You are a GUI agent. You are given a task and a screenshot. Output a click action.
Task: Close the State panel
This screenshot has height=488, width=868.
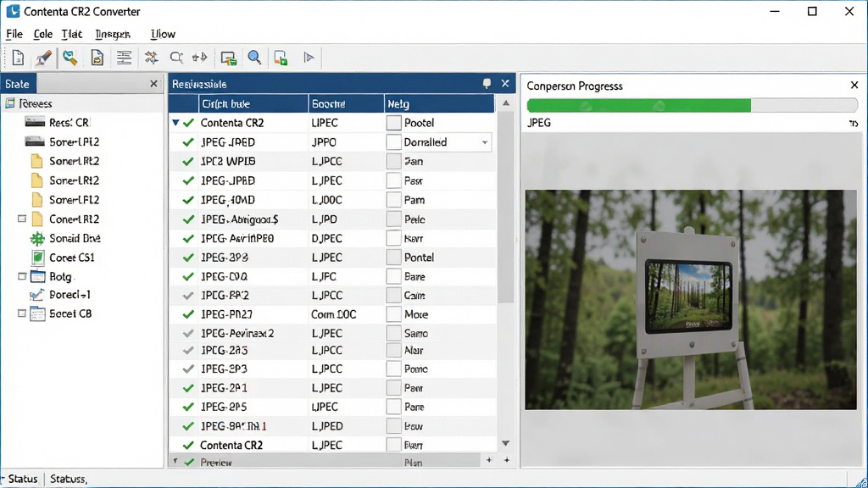click(154, 84)
